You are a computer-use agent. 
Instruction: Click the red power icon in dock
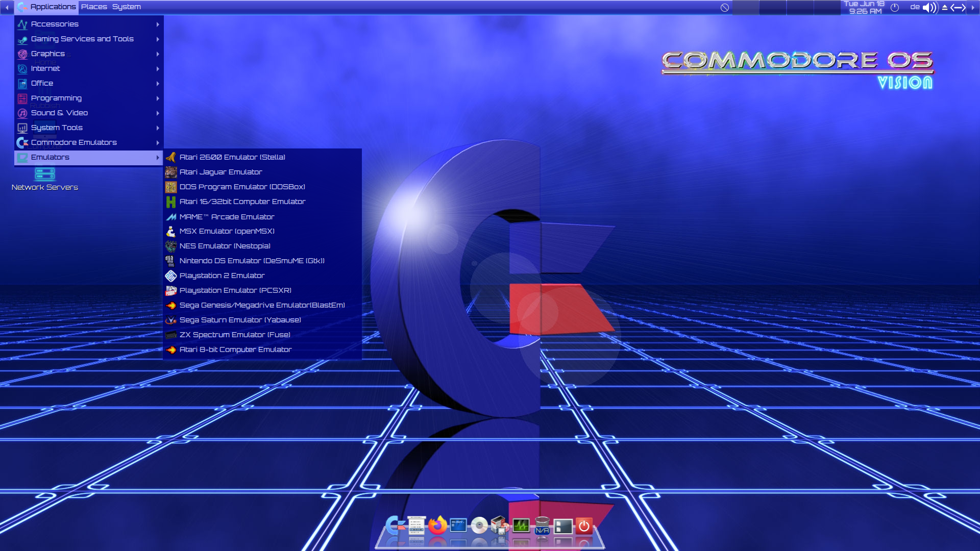tap(584, 526)
